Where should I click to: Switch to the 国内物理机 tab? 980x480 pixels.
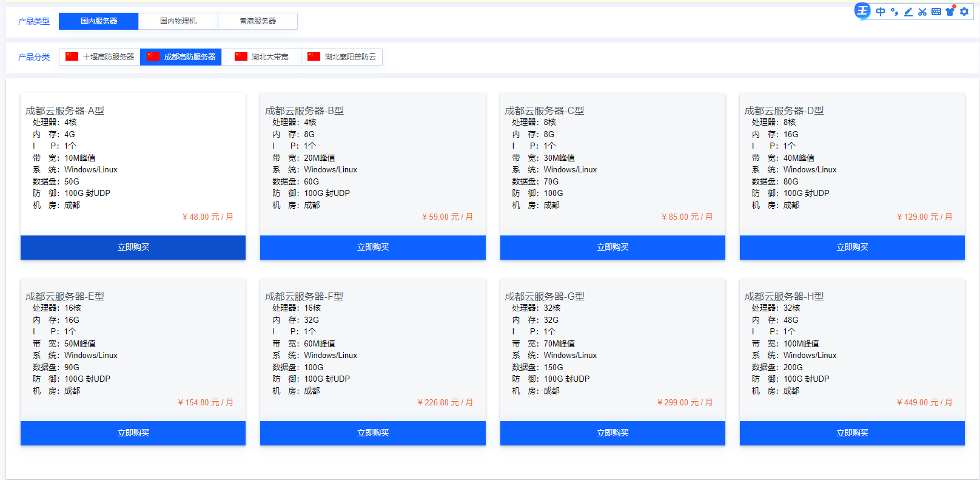[178, 21]
